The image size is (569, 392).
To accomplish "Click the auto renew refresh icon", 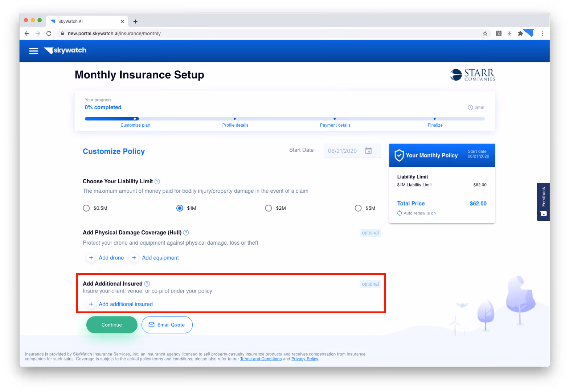I will click(x=400, y=213).
